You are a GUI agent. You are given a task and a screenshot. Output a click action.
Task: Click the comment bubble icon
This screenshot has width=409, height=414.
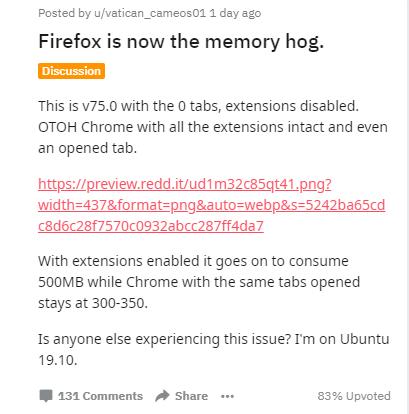click(x=46, y=396)
